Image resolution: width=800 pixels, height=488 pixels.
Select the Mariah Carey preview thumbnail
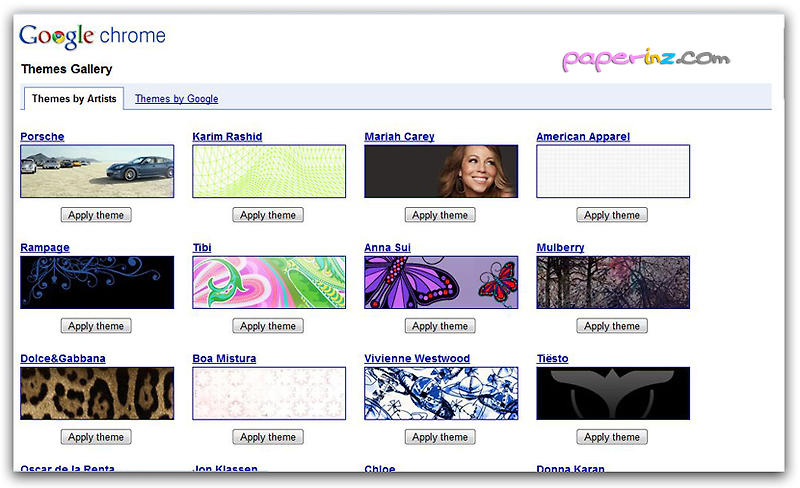pos(441,171)
